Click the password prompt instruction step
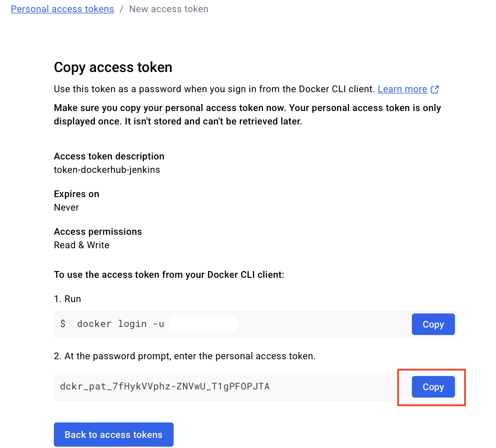 185,356
